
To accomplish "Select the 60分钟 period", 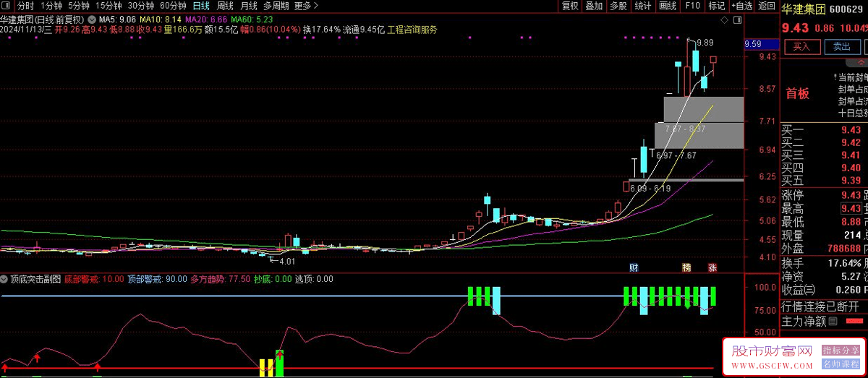I will 173,6.
